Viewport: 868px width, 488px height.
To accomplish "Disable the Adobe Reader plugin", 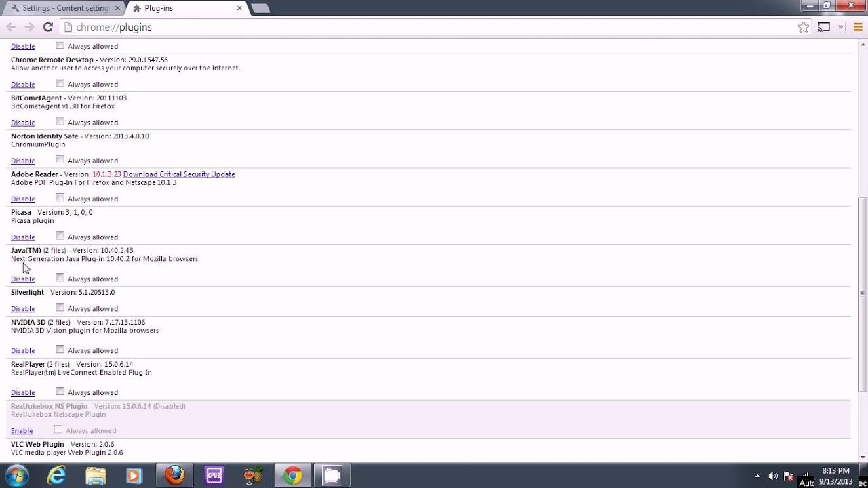I will pyautogui.click(x=22, y=199).
